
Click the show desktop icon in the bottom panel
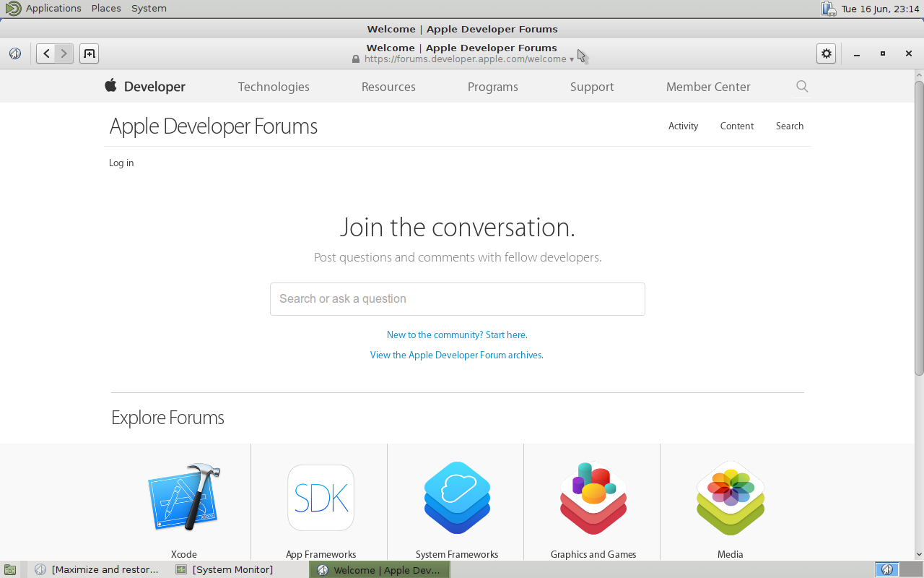pyautogui.click(x=10, y=570)
